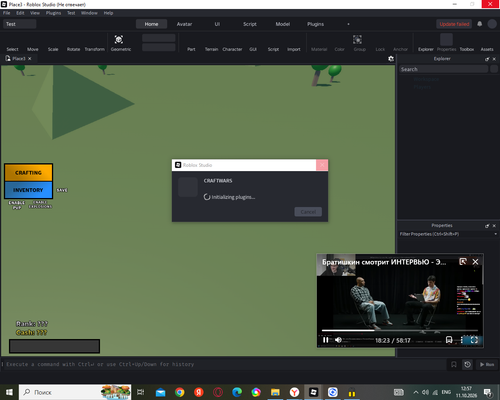Mute the picture-in-picture video volume
Viewport: 500px width, 400px height.
(x=338, y=340)
